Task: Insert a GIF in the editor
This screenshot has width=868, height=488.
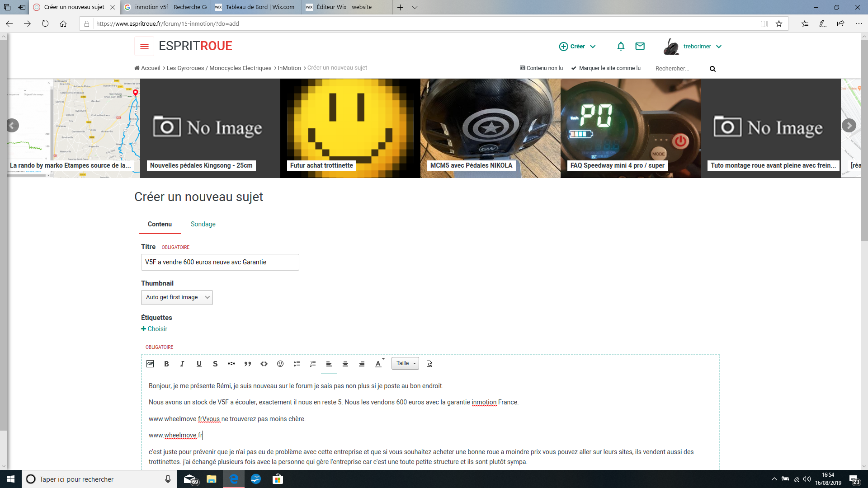Action: (x=150, y=364)
